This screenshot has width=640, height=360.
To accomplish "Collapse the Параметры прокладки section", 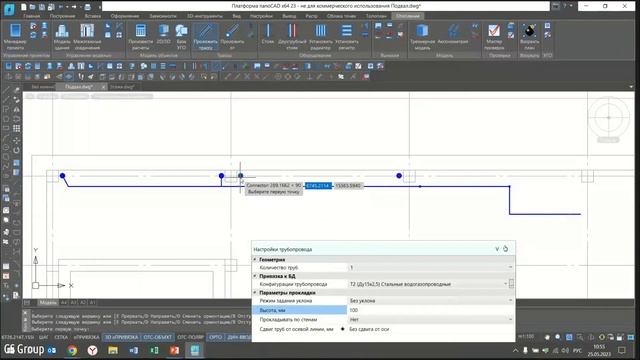I will [x=255, y=293].
